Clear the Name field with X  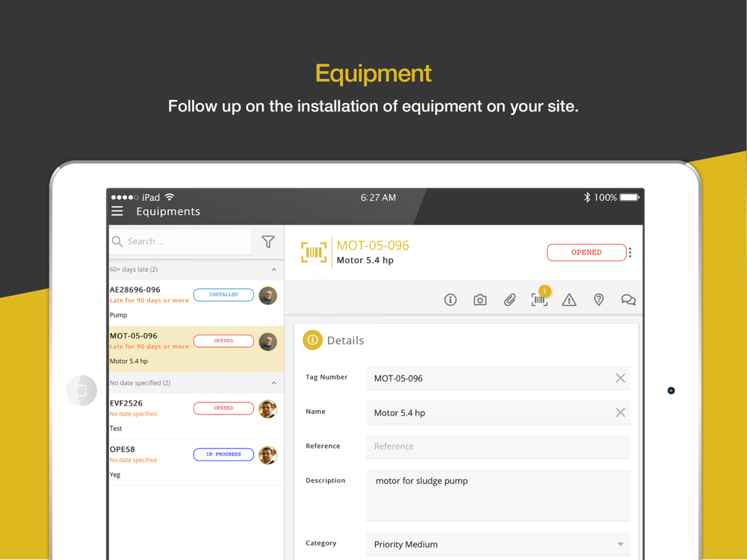click(x=620, y=412)
